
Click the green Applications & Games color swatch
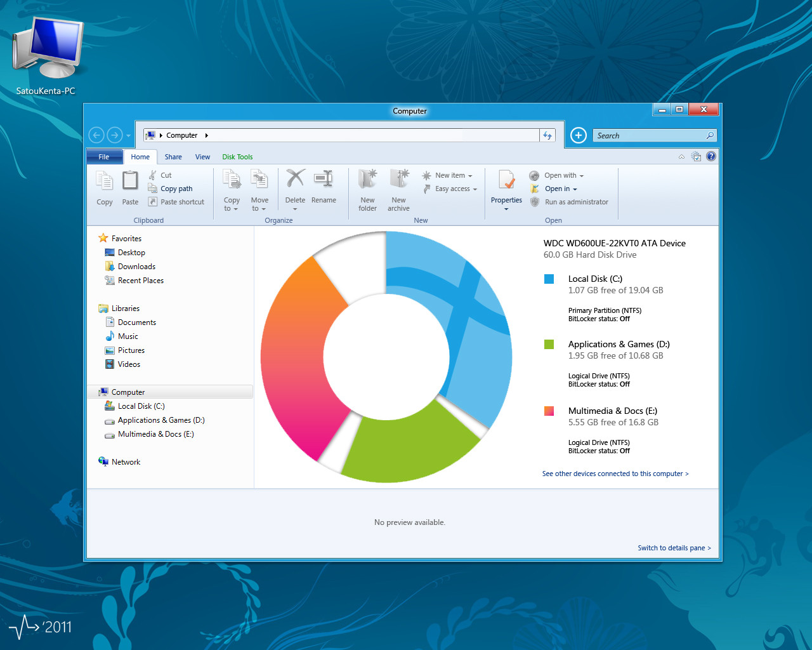[x=549, y=344]
